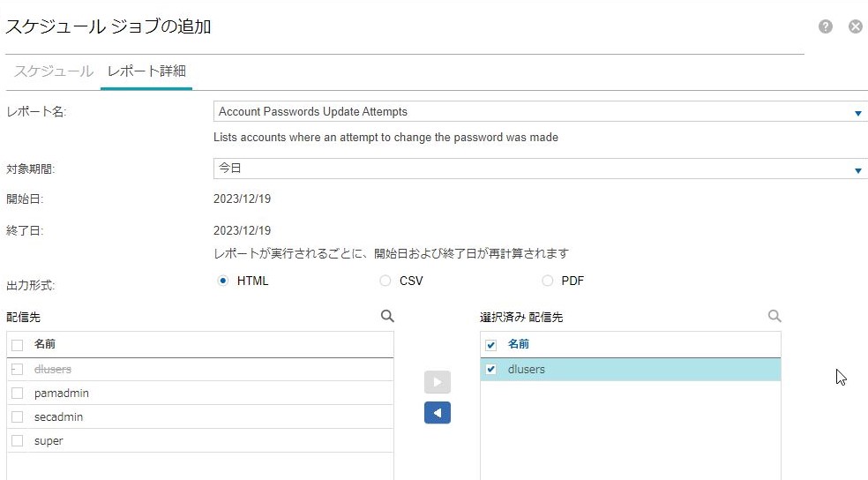
Task: Click the gray right arrow move button
Action: click(x=438, y=381)
